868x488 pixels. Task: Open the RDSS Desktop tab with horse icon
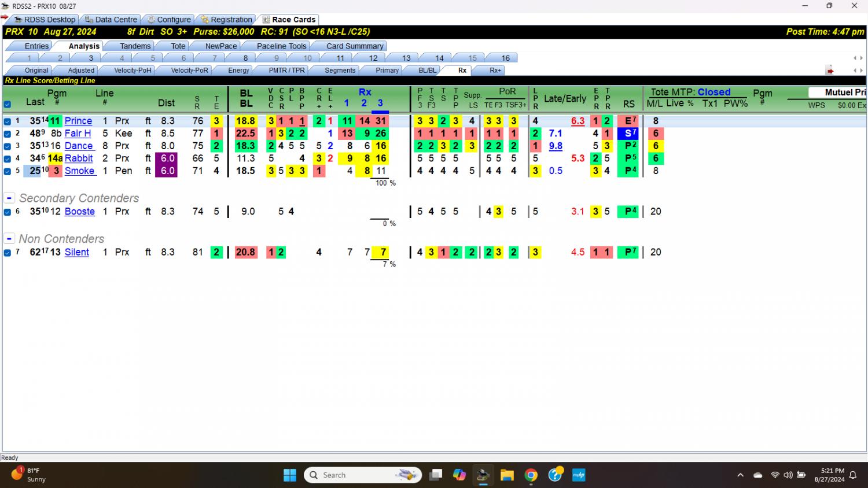(x=45, y=20)
